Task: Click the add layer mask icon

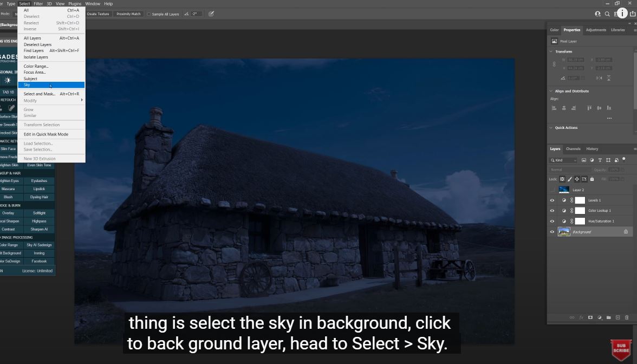Action: click(590, 317)
